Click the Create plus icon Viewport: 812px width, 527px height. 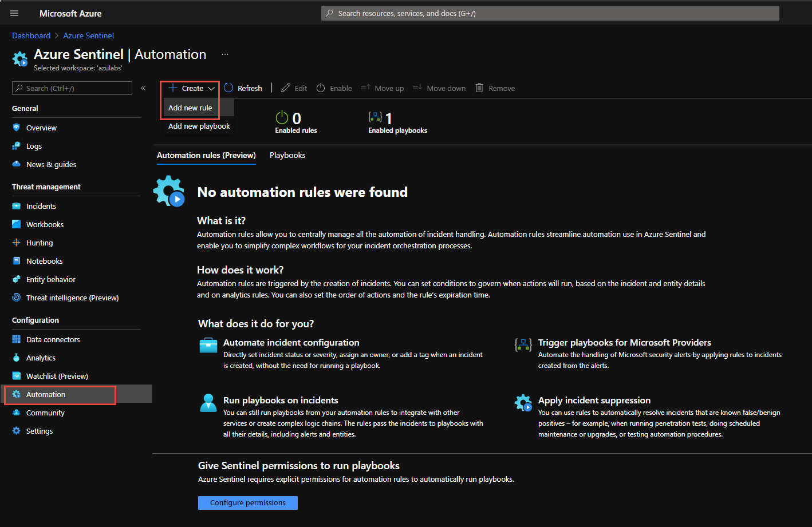[173, 88]
